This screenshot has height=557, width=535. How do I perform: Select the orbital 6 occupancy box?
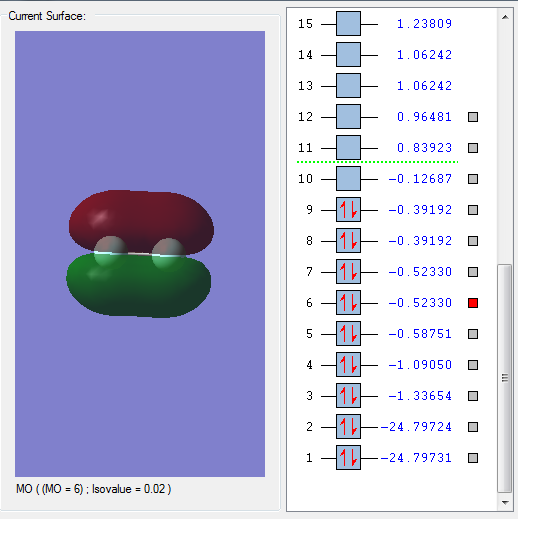(348, 303)
